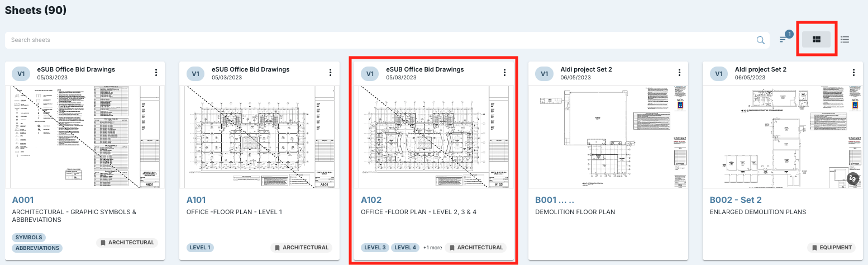Open the options menu for sheet A001
868x265 pixels.
[156, 73]
